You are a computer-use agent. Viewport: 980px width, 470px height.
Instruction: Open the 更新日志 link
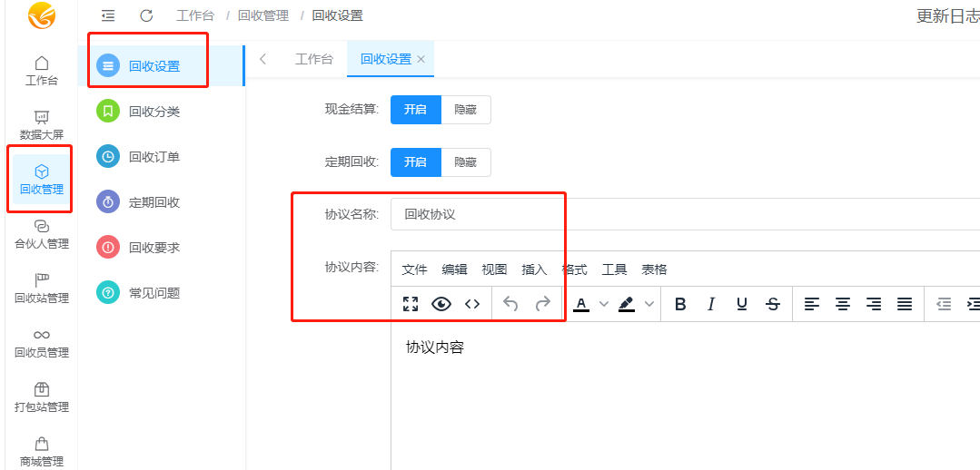(x=947, y=17)
